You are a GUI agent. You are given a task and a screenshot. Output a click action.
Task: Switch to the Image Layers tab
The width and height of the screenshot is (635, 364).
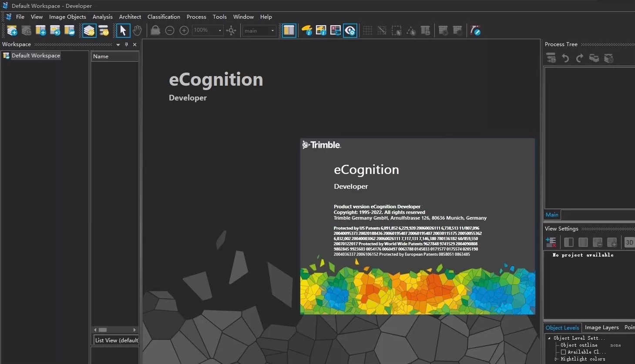(x=601, y=327)
